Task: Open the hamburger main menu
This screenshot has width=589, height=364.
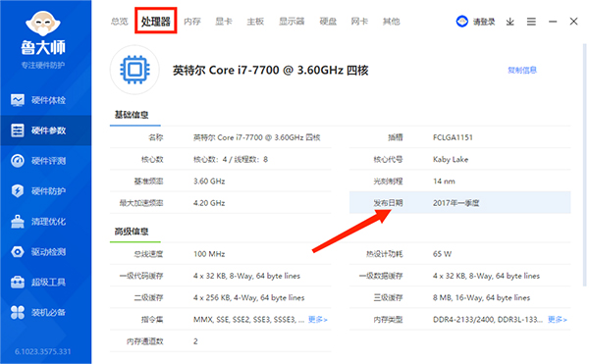Action: coord(531,22)
